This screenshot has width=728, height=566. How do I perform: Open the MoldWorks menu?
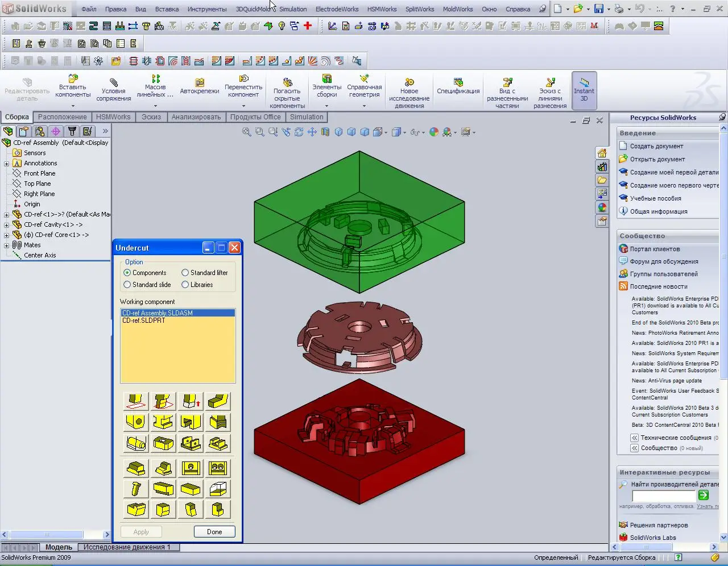tap(458, 9)
